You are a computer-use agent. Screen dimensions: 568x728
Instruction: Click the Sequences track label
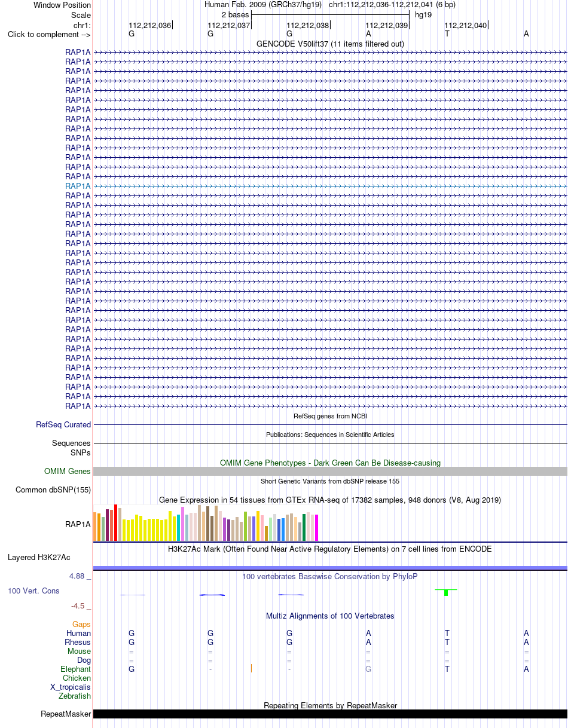coord(71,443)
